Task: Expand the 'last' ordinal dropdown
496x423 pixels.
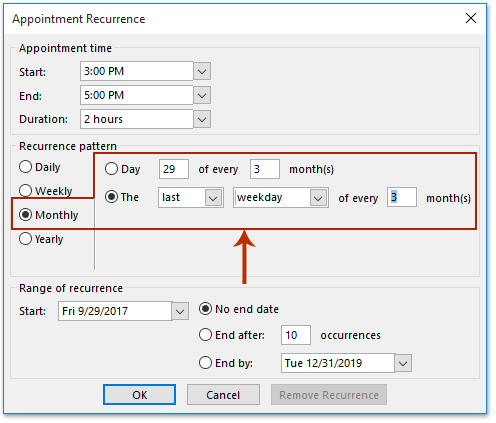Action: click(x=213, y=198)
